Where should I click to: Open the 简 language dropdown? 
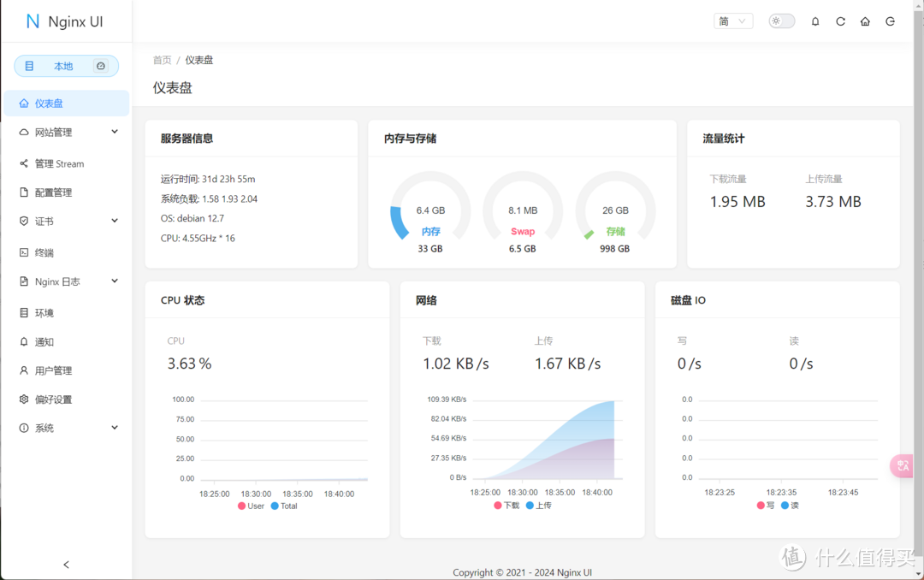(x=732, y=21)
